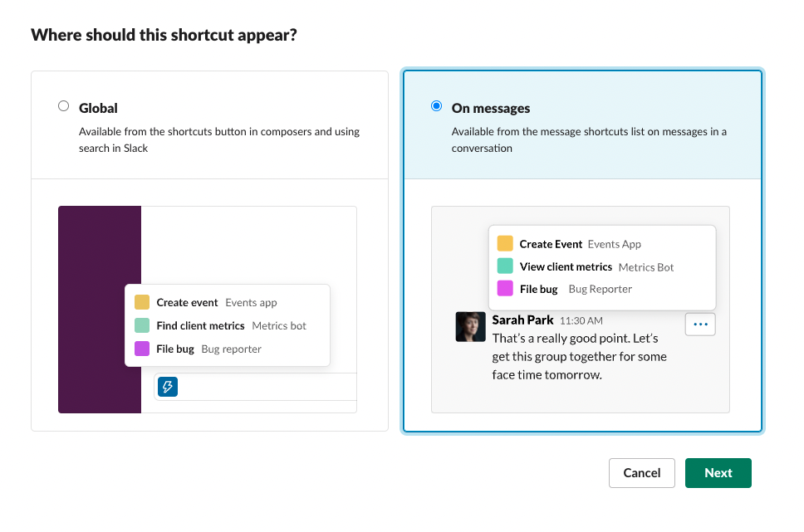Click the three-dot more actions button
This screenshot has width=804, height=532.
[700, 325]
